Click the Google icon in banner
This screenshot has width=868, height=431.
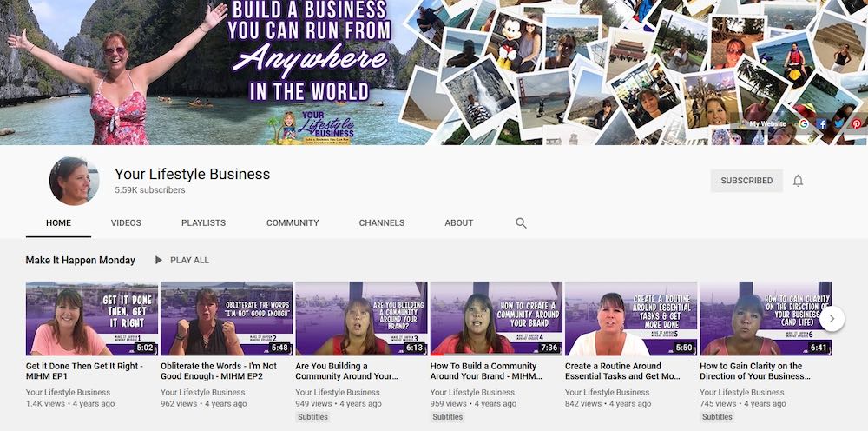tap(803, 123)
